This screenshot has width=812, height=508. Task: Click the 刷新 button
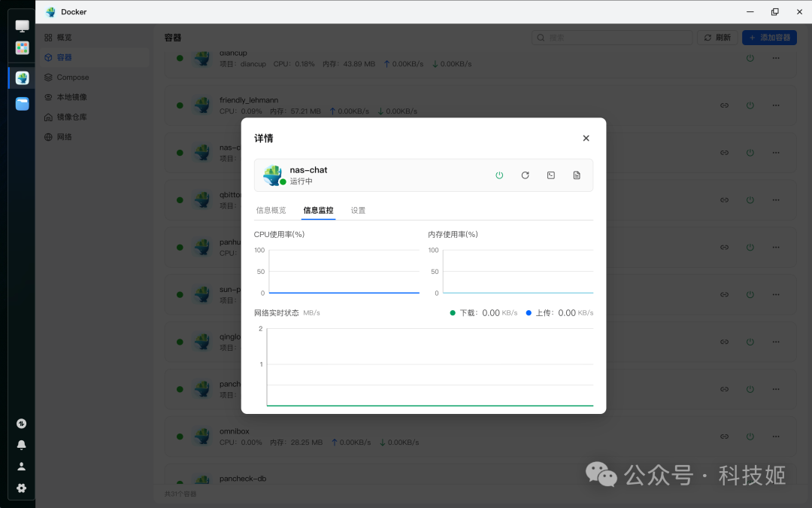[717, 38]
